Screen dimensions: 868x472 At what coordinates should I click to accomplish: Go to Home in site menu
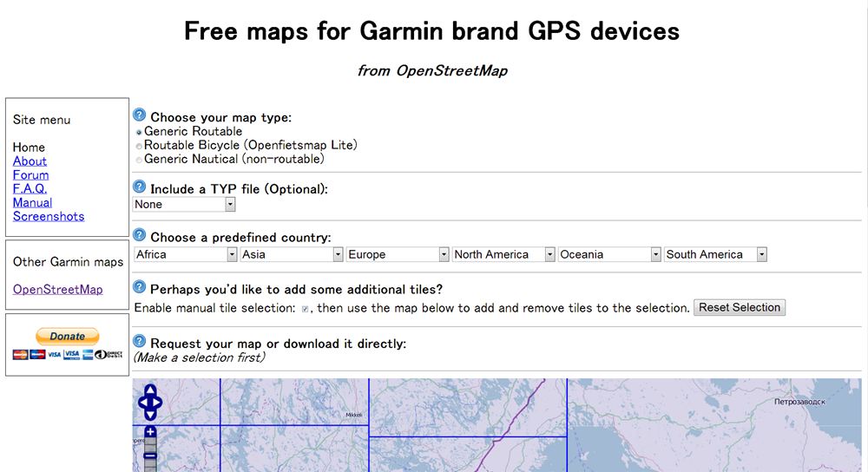tap(29, 147)
